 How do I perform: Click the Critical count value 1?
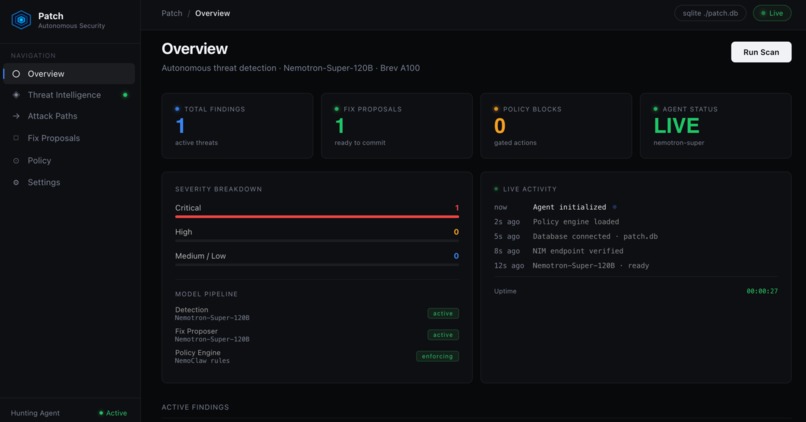point(456,208)
